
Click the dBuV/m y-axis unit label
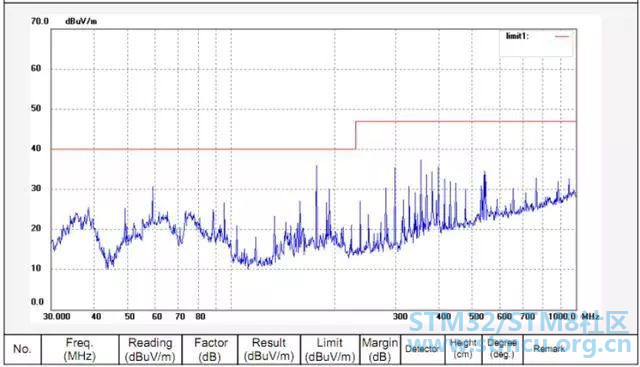(81, 21)
